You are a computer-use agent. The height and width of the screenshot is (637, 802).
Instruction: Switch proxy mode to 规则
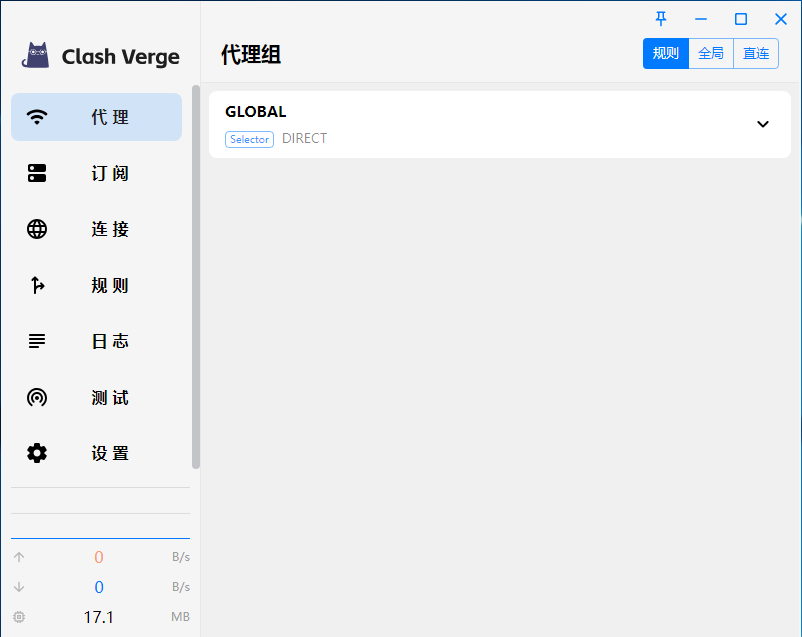pos(665,54)
